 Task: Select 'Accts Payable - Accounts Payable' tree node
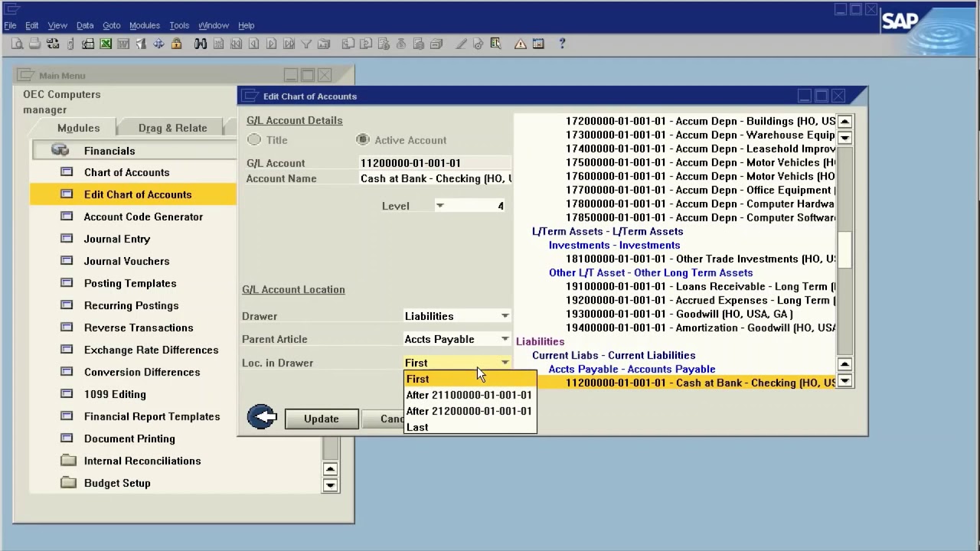pos(632,369)
